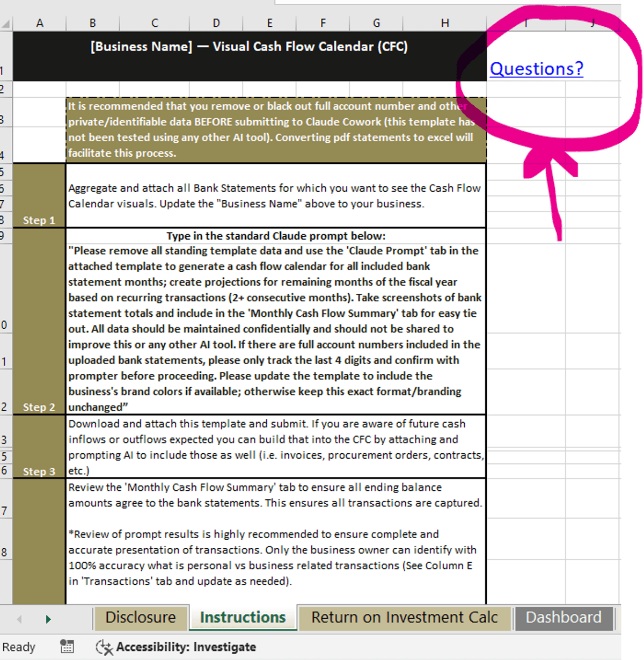Screen dimensions: 644x660
Task: Select column B header
Action: click(x=93, y=23)
